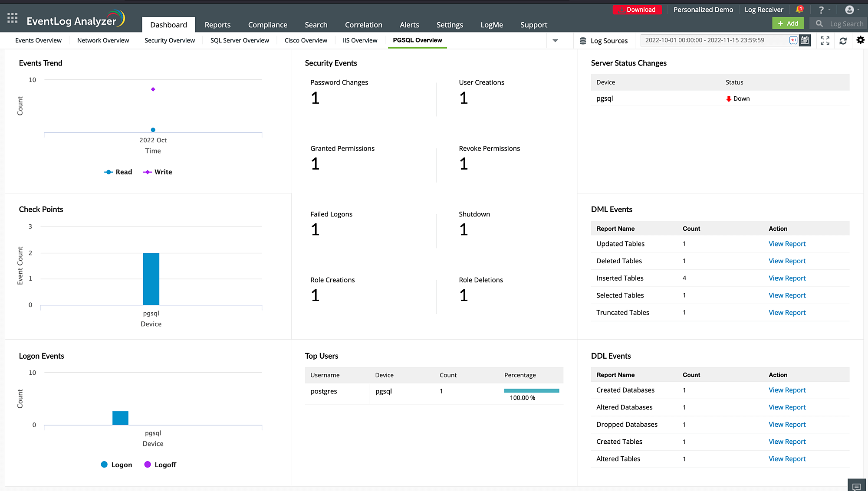868x491 pixels.
Task: Toggle Read series in Events Trend legend
Action: pos(118,172)
